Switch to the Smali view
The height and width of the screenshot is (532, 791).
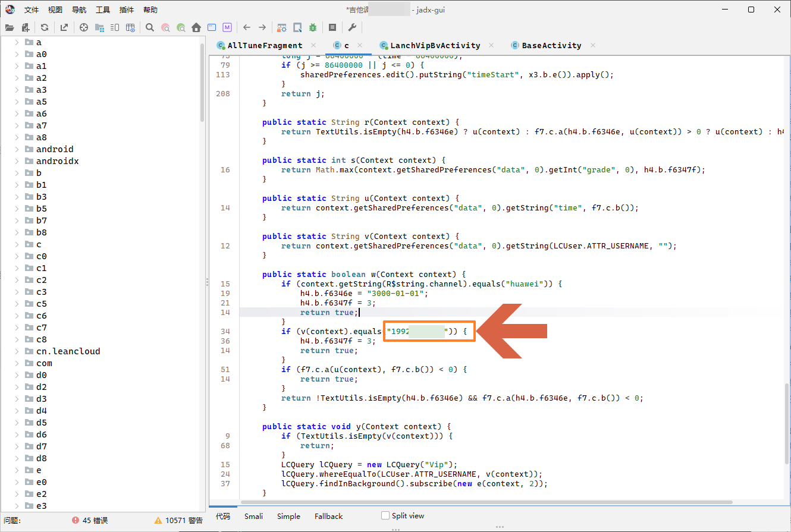pyautogui.click(x=254, y=516)
